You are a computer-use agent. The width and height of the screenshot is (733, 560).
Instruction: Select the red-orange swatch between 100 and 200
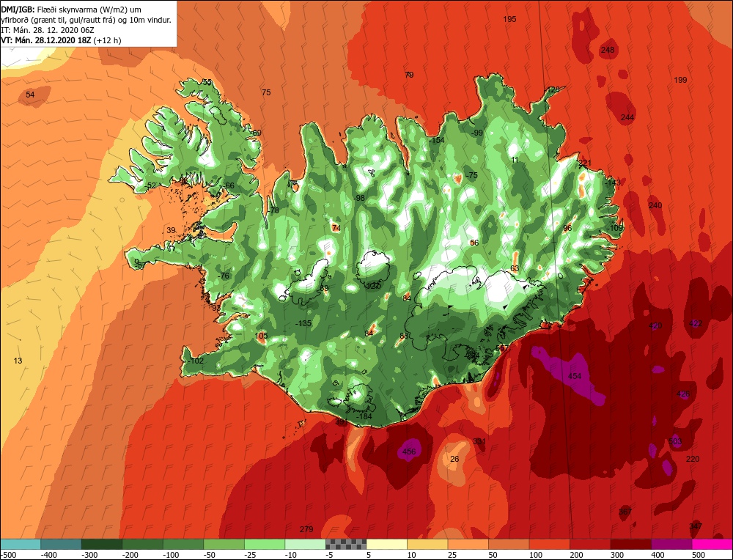549,544
